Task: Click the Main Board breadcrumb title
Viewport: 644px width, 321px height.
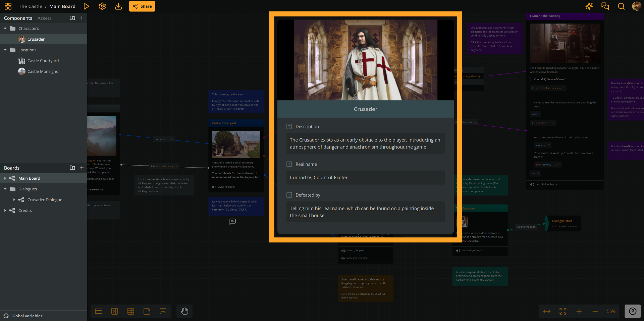Action: [62, 6]
